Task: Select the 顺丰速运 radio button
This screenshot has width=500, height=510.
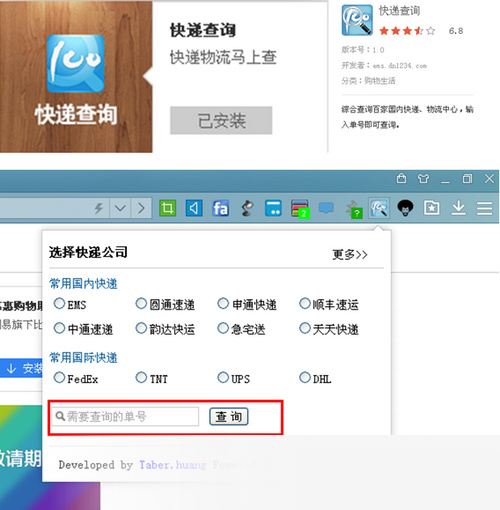Action: click(x=305, y=303)
